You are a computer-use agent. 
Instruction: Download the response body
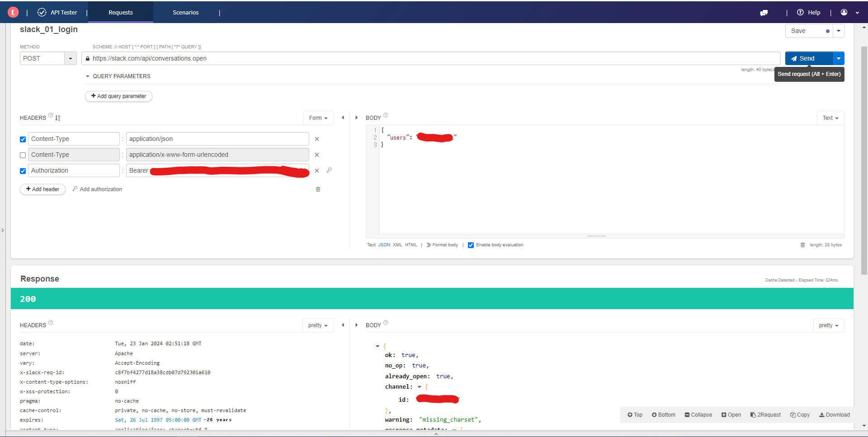click(x=834, y=415)
